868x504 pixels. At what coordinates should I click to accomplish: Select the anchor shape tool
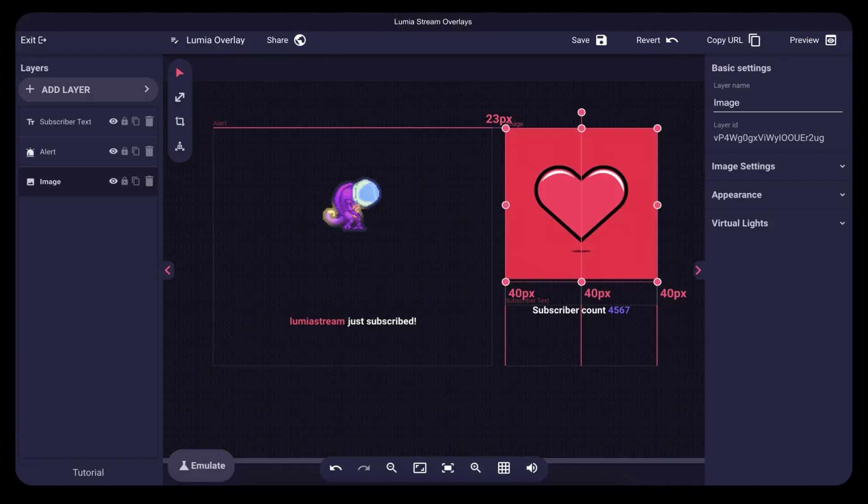click(x=179, y=146)
